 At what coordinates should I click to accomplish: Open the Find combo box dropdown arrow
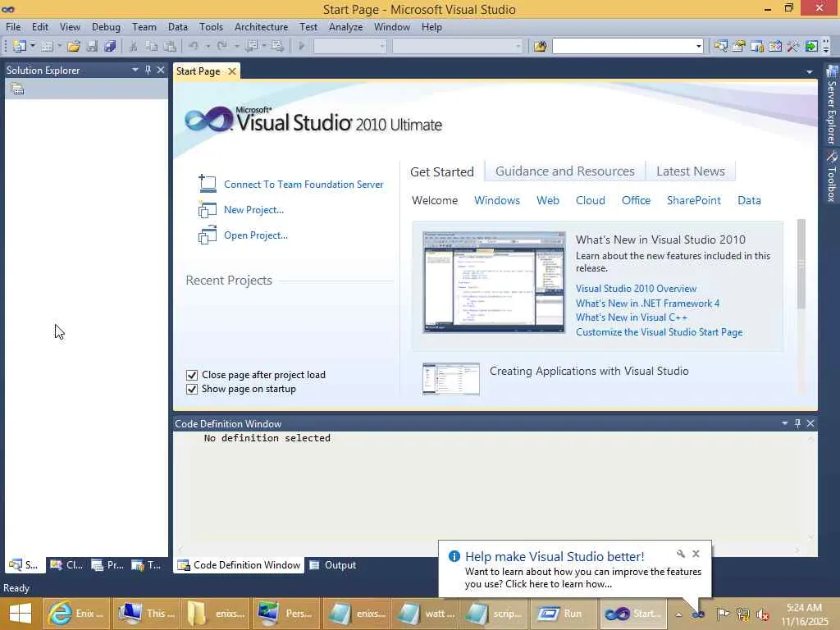699,47
